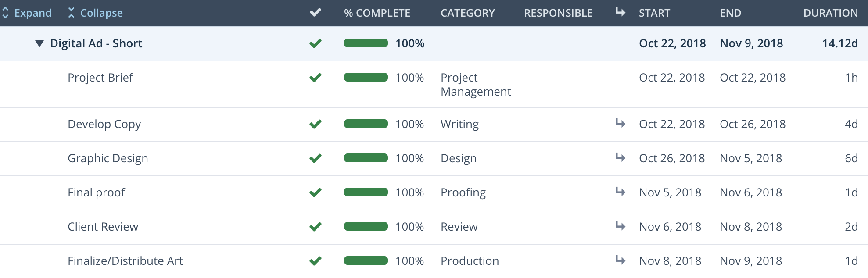Click the progress bar for Graphic Design

pyautogui.click(x=366, y=158)
